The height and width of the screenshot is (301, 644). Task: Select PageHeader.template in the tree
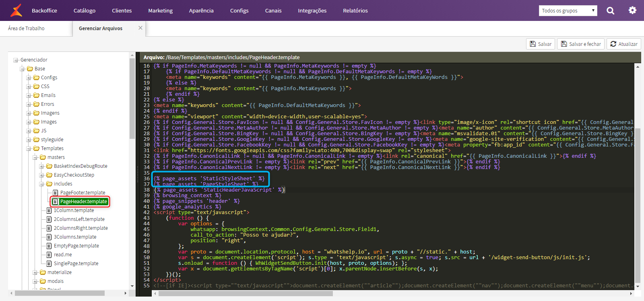[x=84, y=202]
